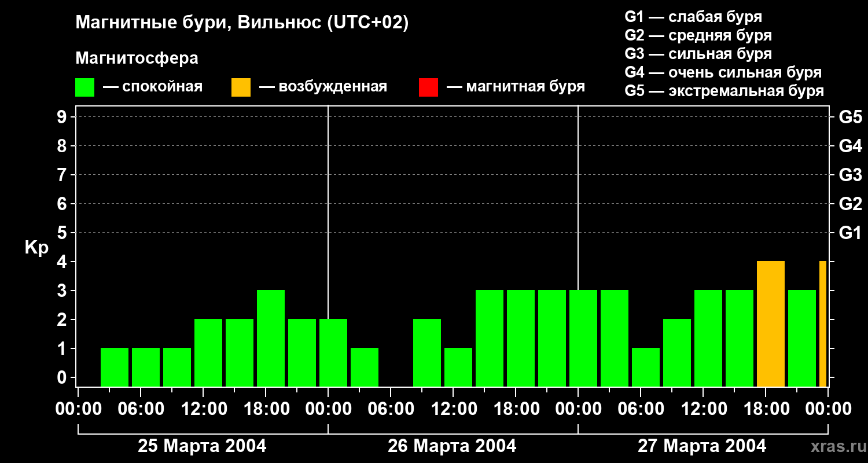Image resolution: width=868 pixels, height=463 pixels.
Task: Click 'G5 — экстремальная буря' description line
Action: coord(724,91)
